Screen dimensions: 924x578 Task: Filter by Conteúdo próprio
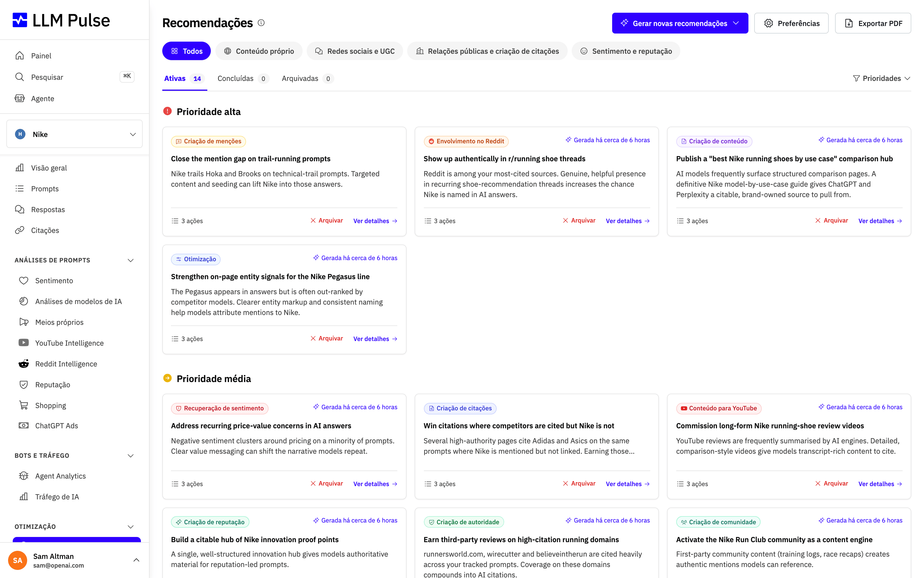tap(259, 51)
